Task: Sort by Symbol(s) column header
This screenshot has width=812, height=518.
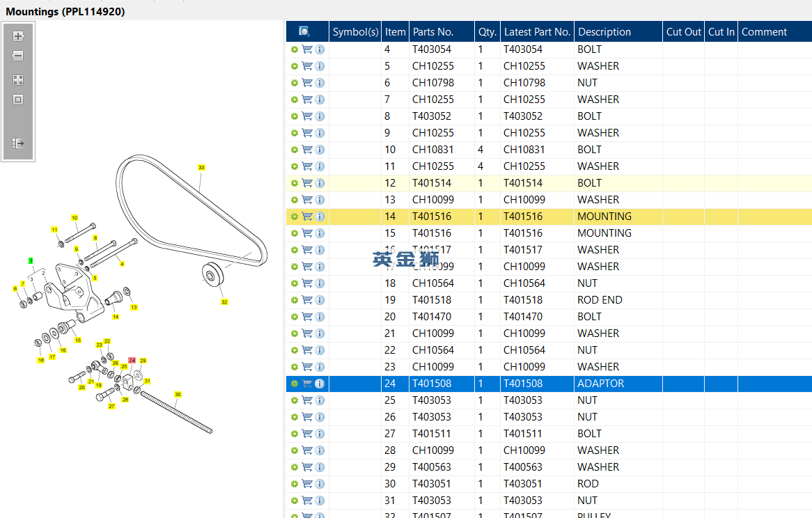Action: click(x=355, y=31)
